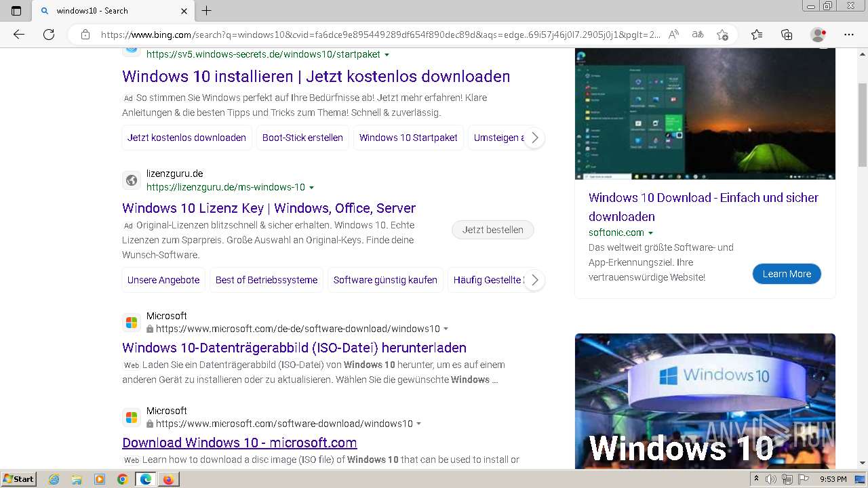
Task: Expand microsoft.com/de-de URL dropdown arrow
Action: tap(446, 329)
